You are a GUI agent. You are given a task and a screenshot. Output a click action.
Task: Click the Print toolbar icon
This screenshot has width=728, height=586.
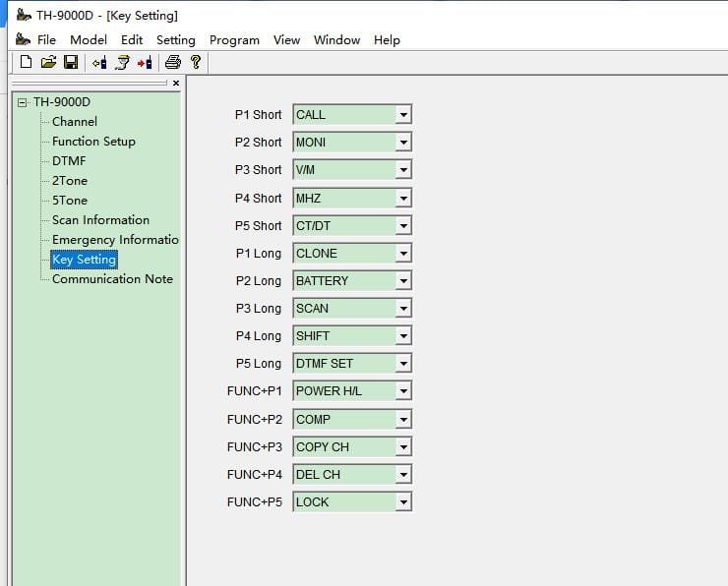click(x=173, y=62)
